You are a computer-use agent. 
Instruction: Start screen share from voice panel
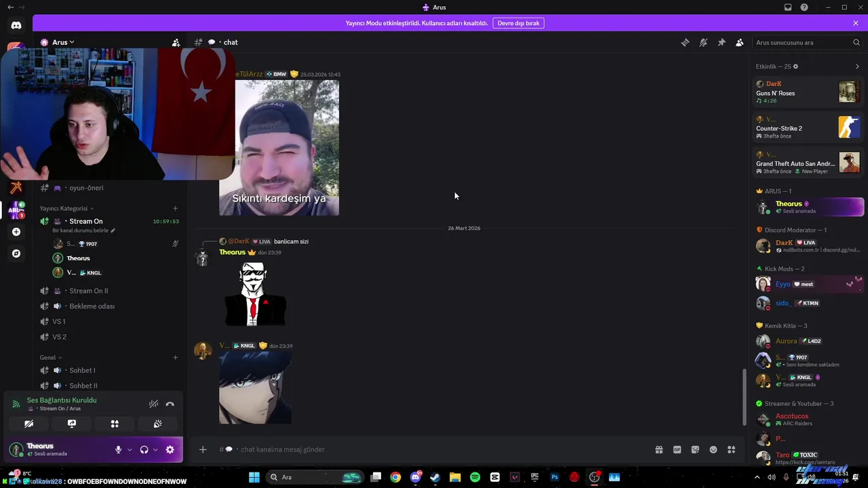(x=72, y=424)
